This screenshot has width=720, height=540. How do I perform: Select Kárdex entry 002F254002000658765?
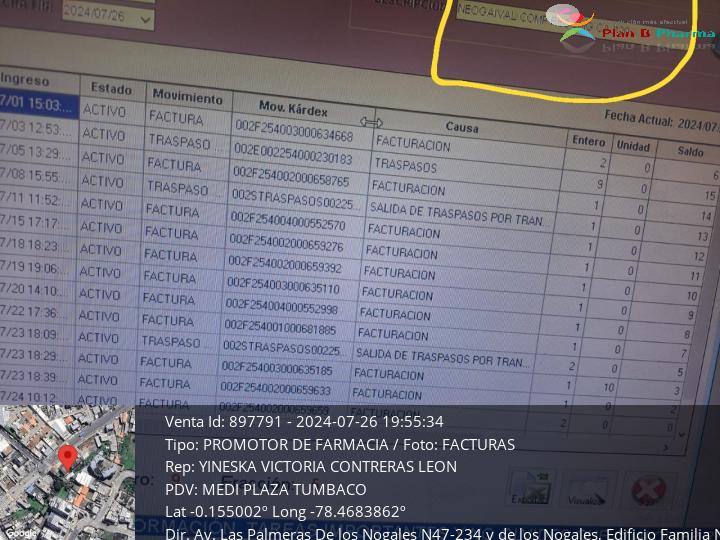291,176
